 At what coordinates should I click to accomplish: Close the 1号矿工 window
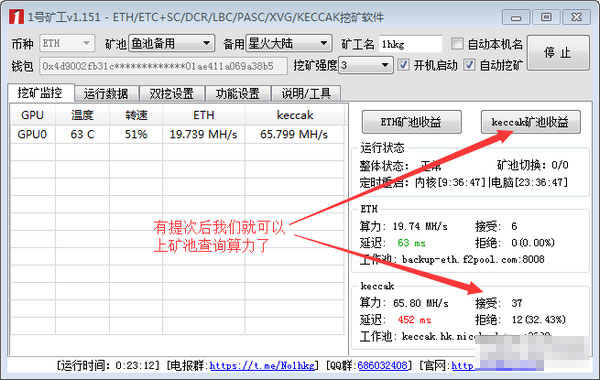tap(577, 17)
